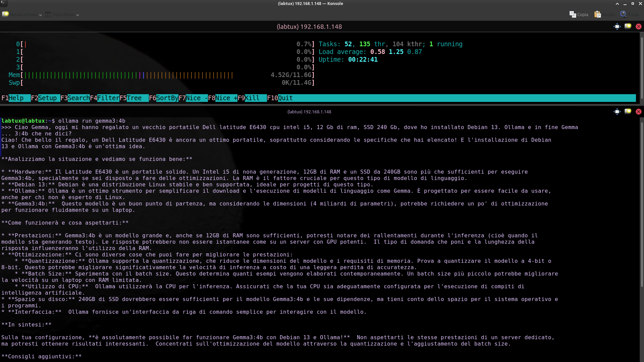Click the Vista divisa split view icon
The width and height of the screenshot is (644, 362).
click(x=48, y=14)
